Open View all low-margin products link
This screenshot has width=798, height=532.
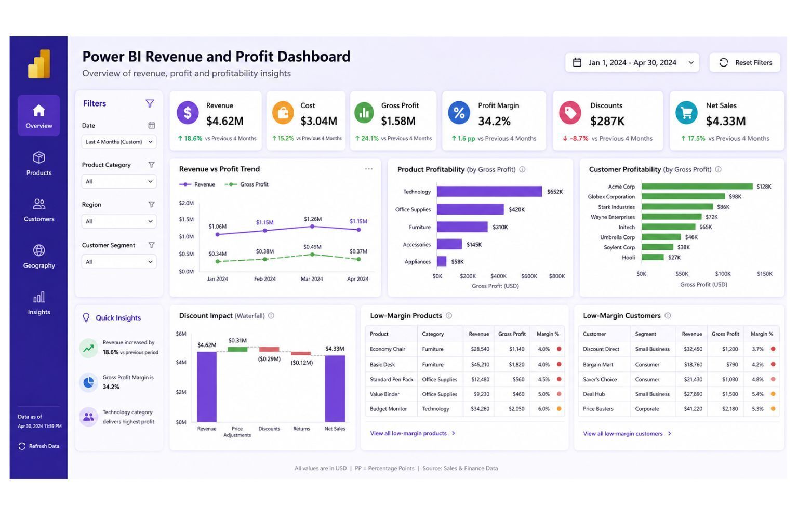pyautogui.click(x=413, y=433)
